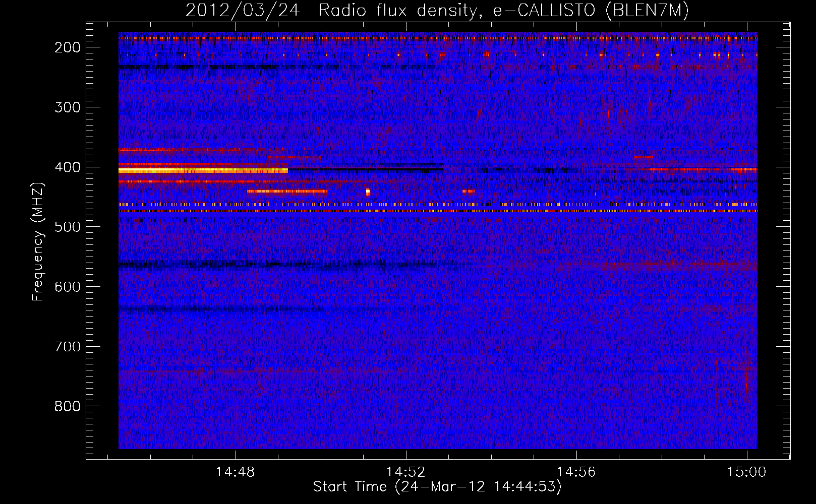
Task: Click the 300 frequency tick label
Action: (x=67, y=107)
